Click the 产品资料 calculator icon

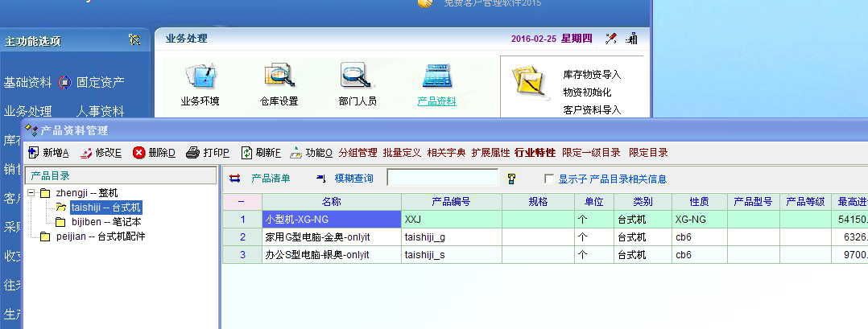click(x=436, y=76)
